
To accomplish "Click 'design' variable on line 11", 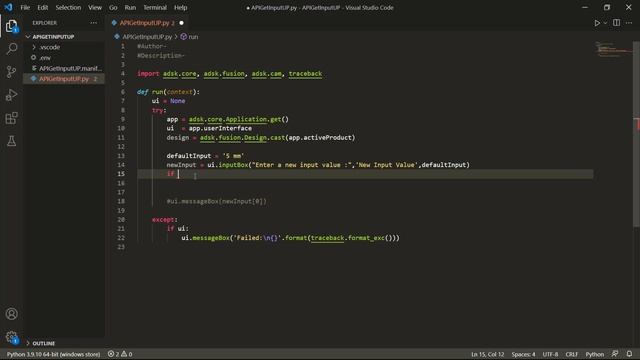I will 178,138.
